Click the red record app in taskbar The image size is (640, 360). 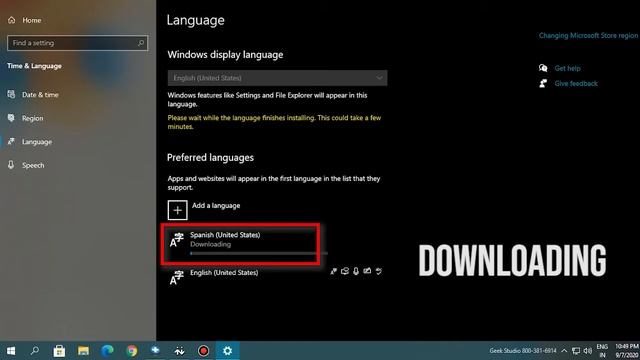[203, 351]
